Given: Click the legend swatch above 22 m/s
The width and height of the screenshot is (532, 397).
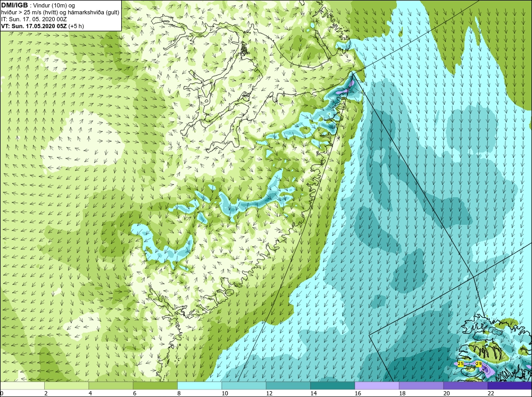Looking at the screenshot, I should click(510, 386).
